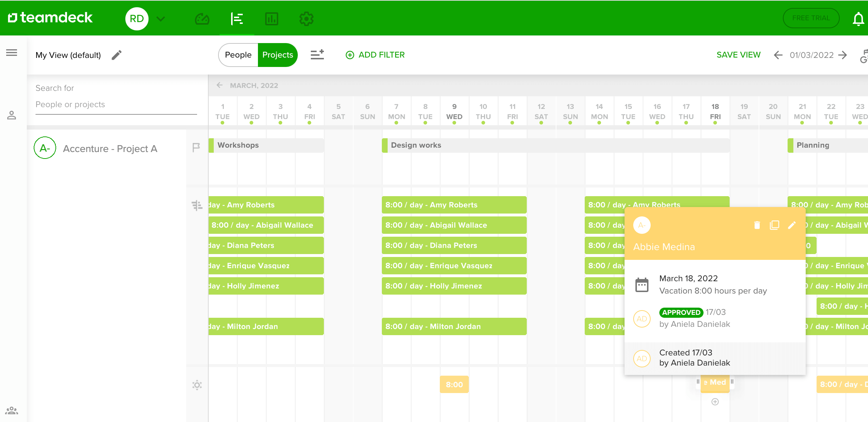Go to the previous date with left arrow

click(778, 55)
